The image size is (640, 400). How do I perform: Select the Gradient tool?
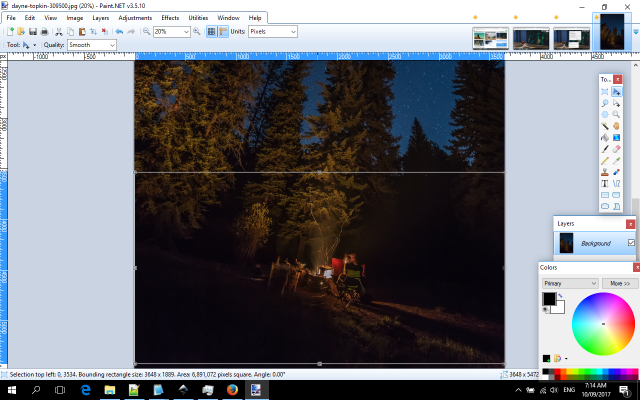616,138
